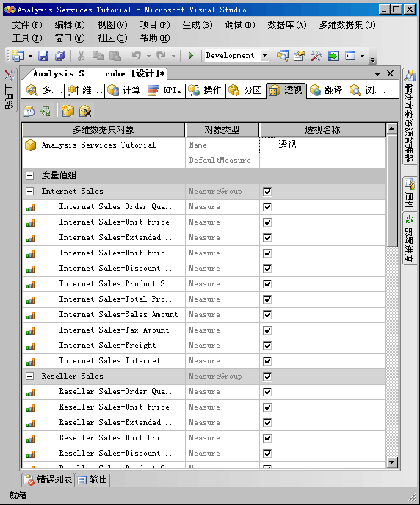Open the active files dropdown arrow
The image size is (420, 505).
click(377, 73)
